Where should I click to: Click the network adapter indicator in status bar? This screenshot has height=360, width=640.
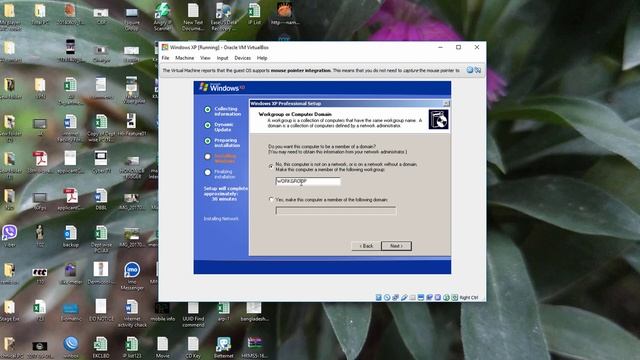(396, 297)
